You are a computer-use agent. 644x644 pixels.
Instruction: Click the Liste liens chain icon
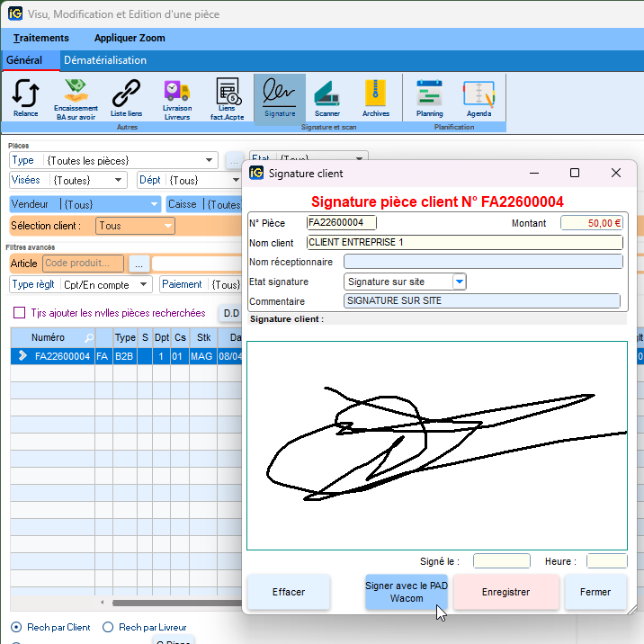[x=126, y=97]
